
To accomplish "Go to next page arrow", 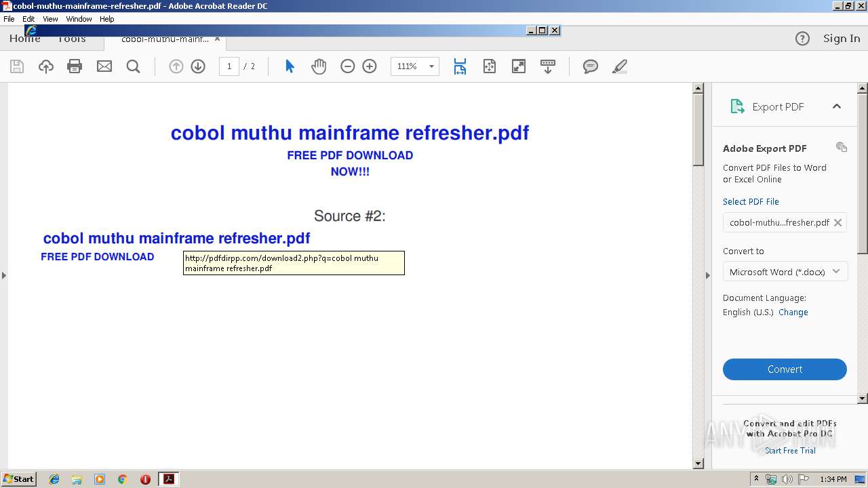I will coord(198,66).
